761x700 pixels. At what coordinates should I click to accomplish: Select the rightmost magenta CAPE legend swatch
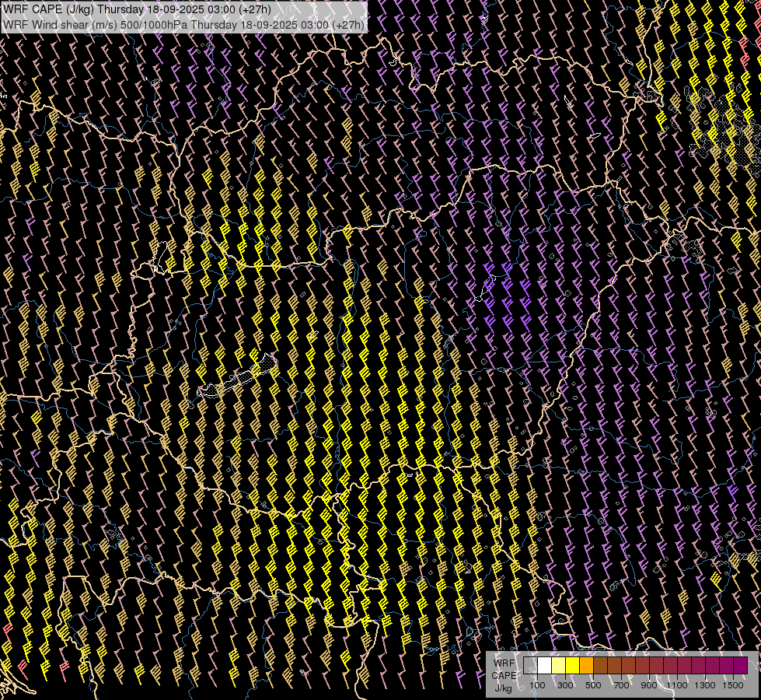(740, 666)
